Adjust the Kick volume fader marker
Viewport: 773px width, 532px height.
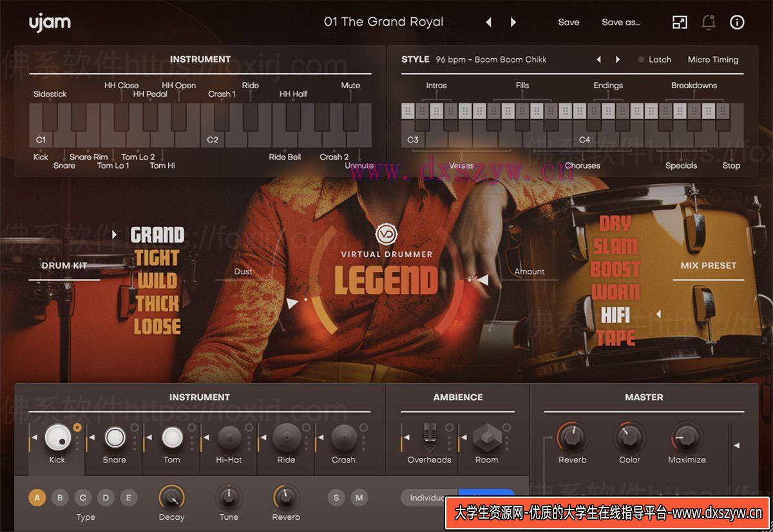[34, 439]
